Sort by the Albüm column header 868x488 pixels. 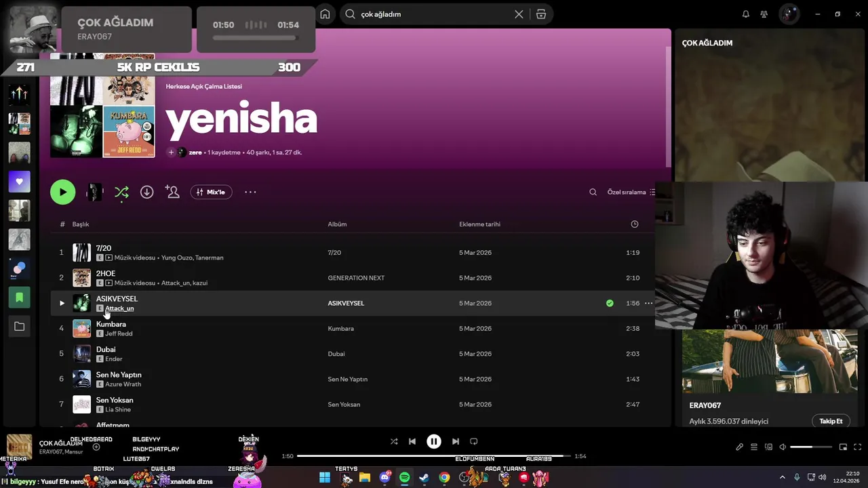[x=337, y=224]
